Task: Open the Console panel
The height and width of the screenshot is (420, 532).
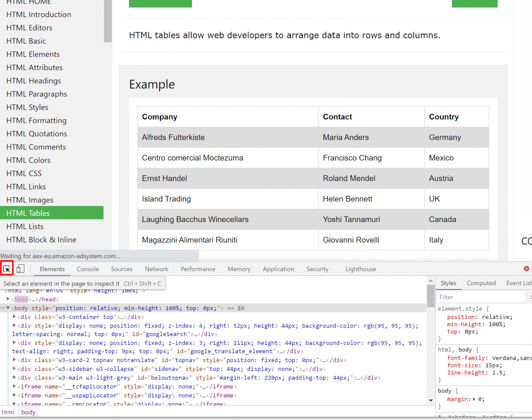Action: click(88, 269)
